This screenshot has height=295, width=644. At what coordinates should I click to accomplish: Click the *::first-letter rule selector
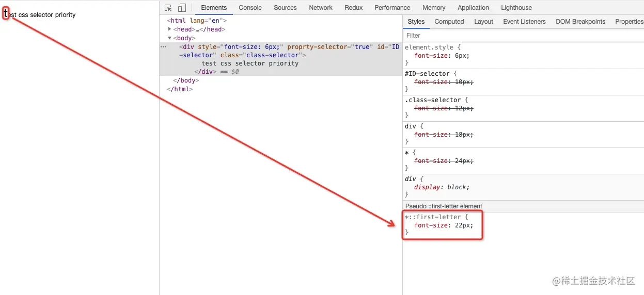pos(433,217)
